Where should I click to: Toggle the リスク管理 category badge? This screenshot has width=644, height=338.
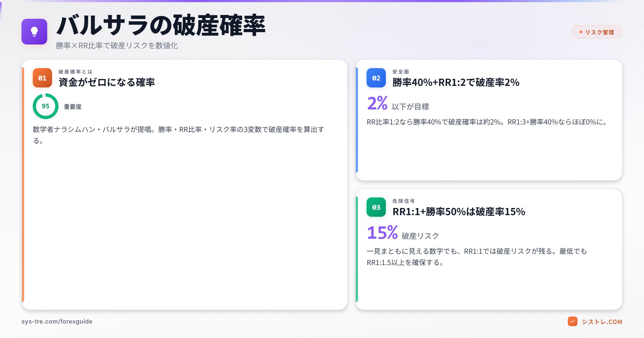coord(596,32)
